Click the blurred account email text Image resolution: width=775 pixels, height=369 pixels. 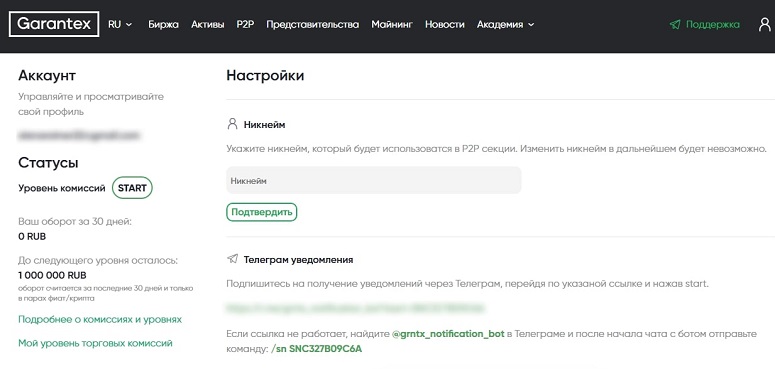pos(79,134)
